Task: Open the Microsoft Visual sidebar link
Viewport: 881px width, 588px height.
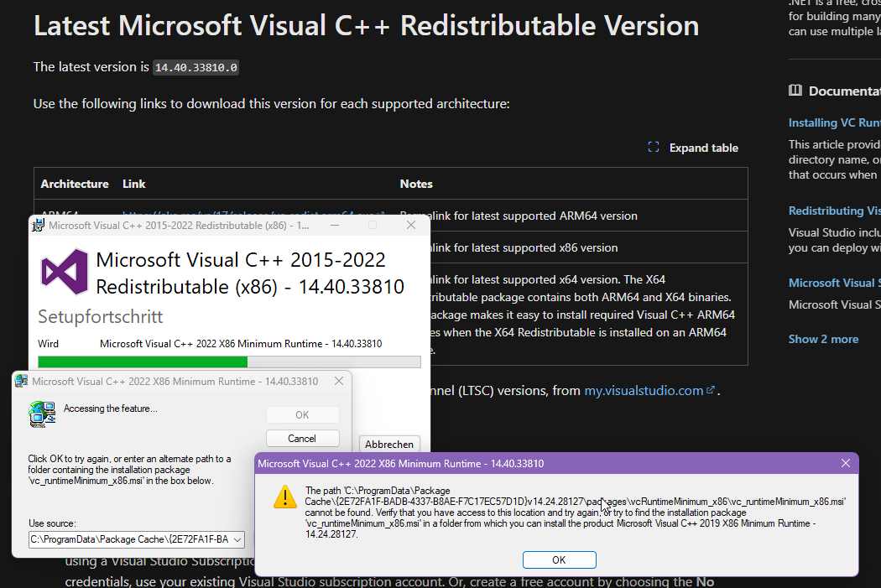Action: pyautogui.click(x=834, y=283)
